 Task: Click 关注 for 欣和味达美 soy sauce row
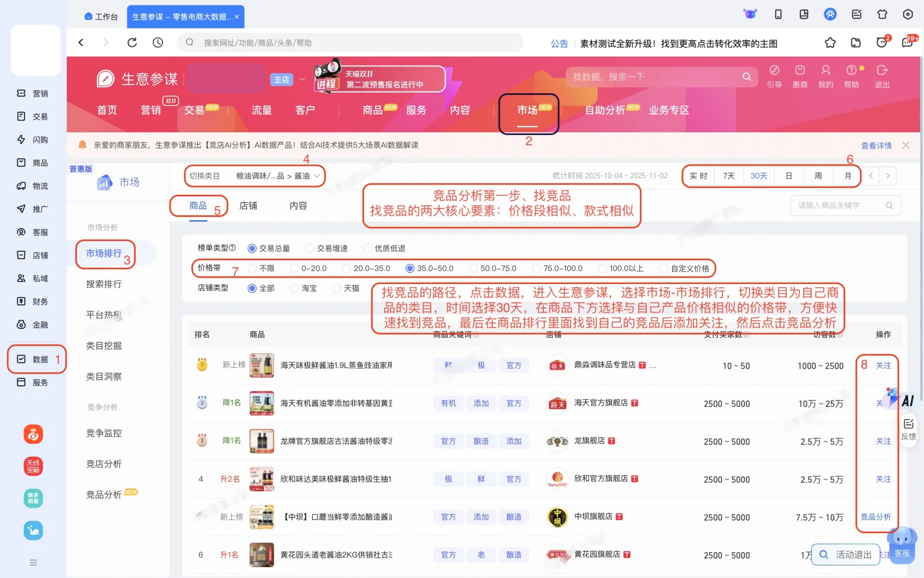click(883, 479)
